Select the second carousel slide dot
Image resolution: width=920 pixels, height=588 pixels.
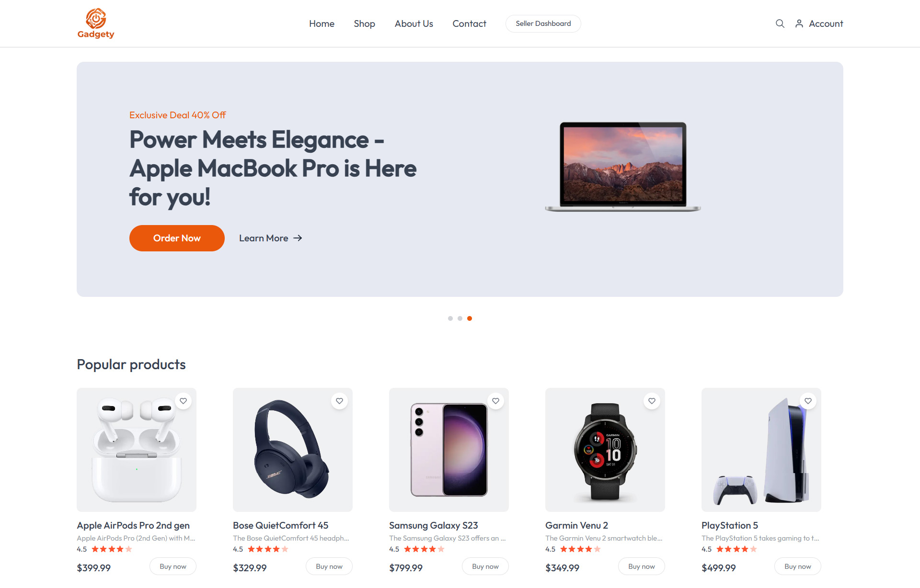tap(460, 318)
